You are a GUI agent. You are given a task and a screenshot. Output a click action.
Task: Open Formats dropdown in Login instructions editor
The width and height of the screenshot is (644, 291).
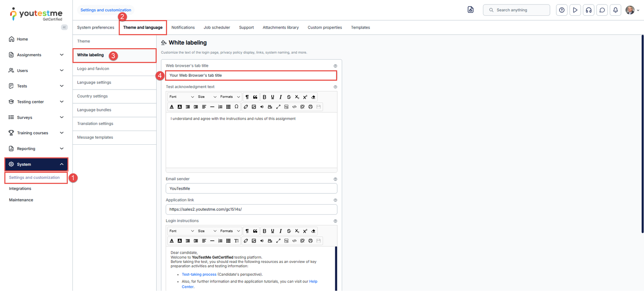point(230,231)
